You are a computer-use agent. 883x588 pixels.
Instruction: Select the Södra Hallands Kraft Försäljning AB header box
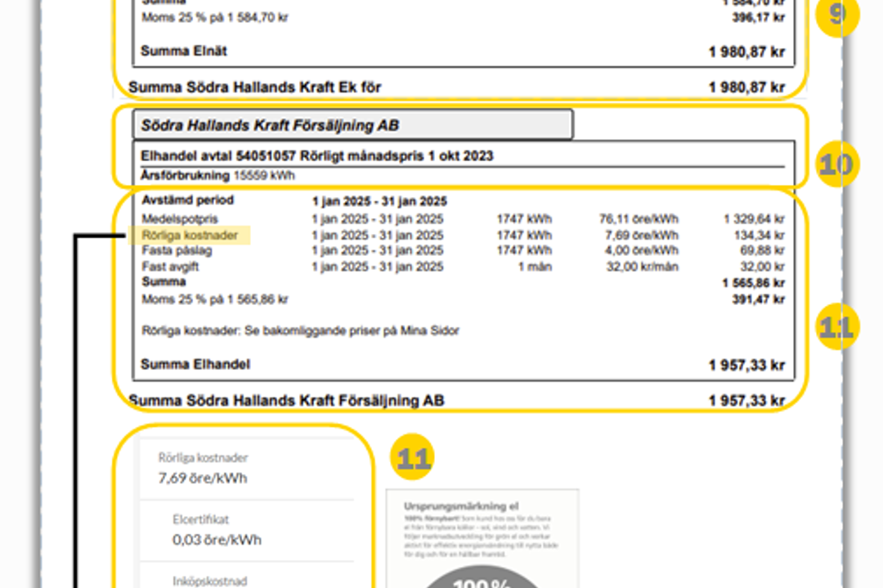click(352, 125)
